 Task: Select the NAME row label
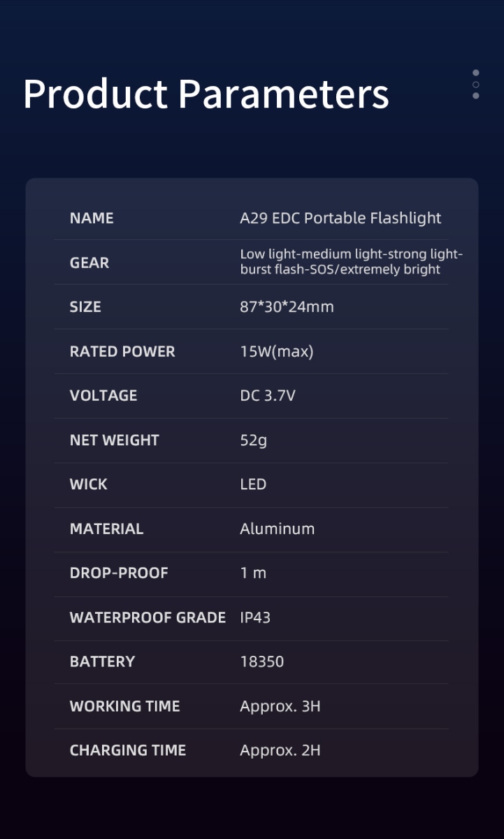pyautogui.click(x=92, y=218)
